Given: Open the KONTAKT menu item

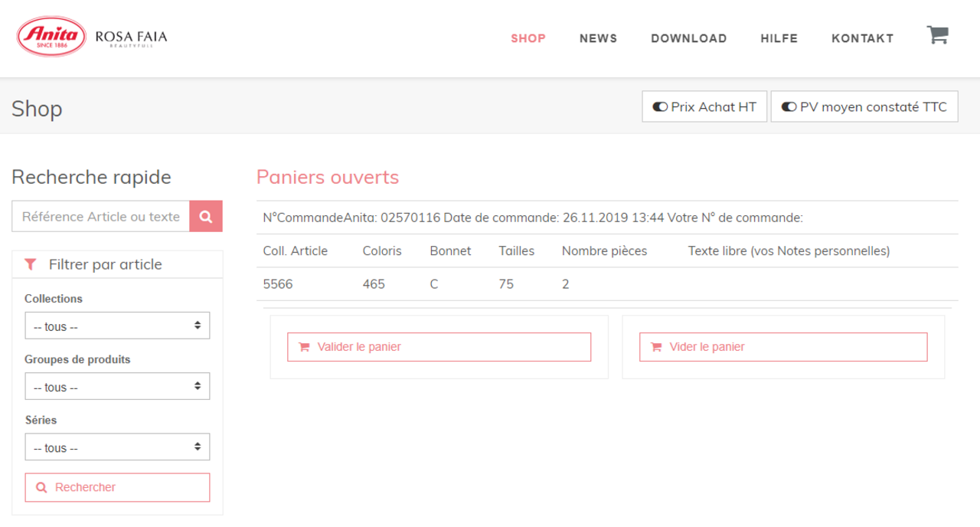Looking at the screenshot, I should [x=862, y=38].
